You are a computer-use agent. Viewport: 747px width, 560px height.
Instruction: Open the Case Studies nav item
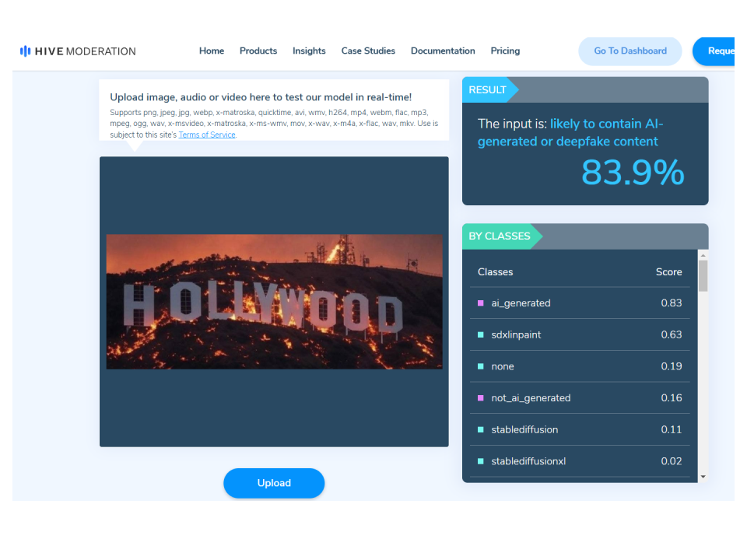click(x=368, y=51)
